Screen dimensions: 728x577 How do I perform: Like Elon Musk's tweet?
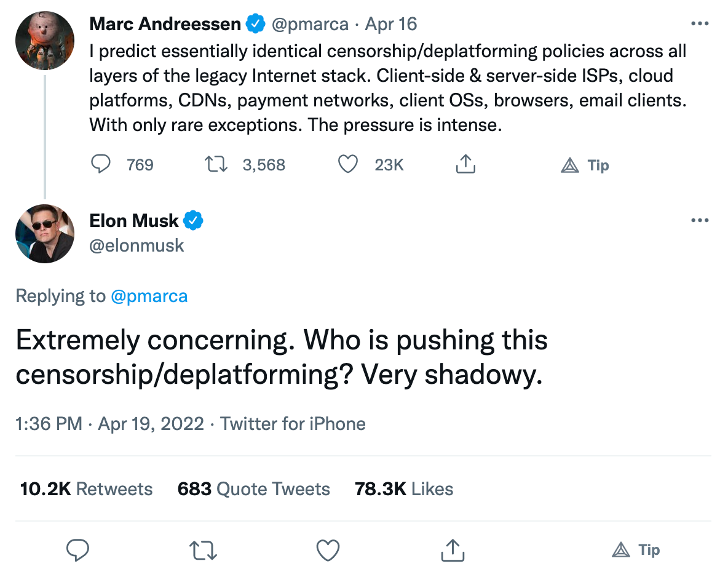point(328,550)
